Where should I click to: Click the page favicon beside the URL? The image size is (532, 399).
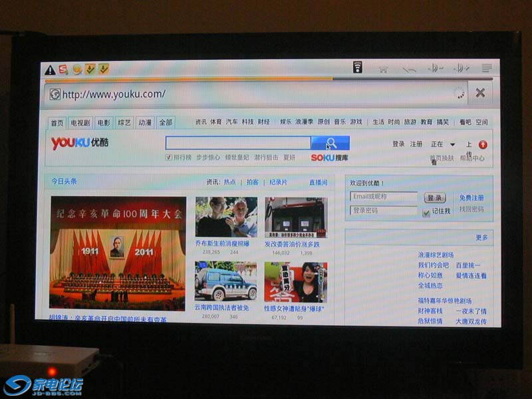point(55,94)
